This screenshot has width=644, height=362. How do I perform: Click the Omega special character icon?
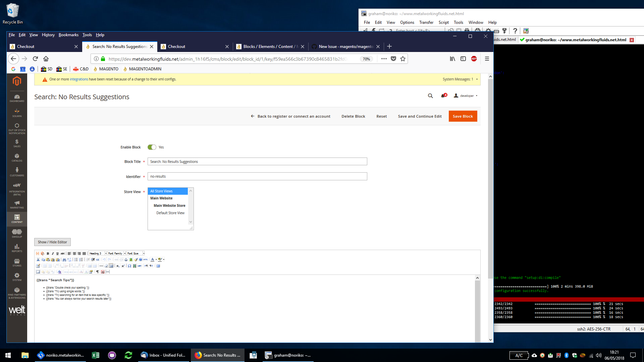tap(129, 266)
